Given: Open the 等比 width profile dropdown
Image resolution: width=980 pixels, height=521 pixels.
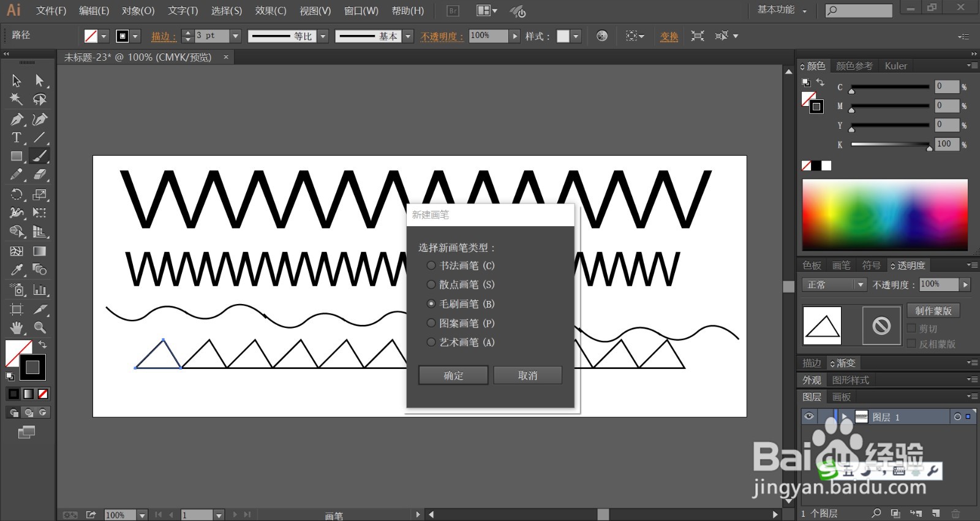Looking at the screenshot, I should pyautogui.click(x=323, y=36).
